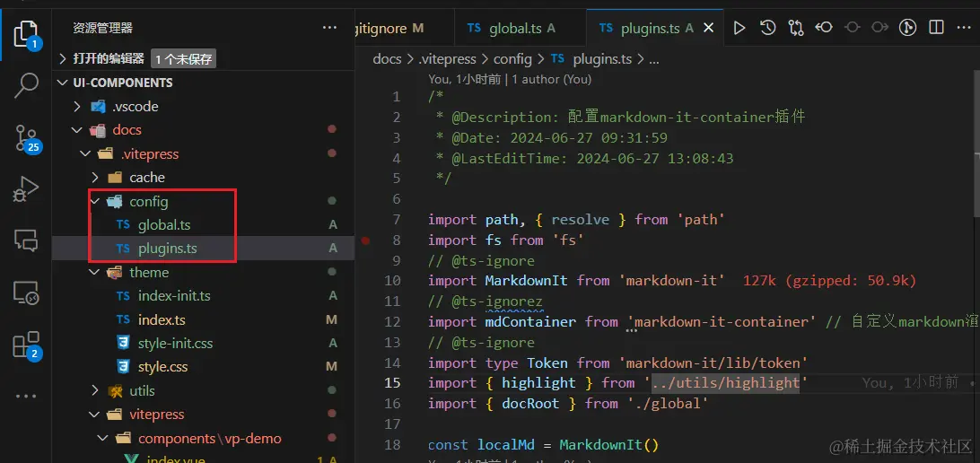Click docs in the breadcrumb path
This screenshot has height=463, width=980.
pos(387,58)
